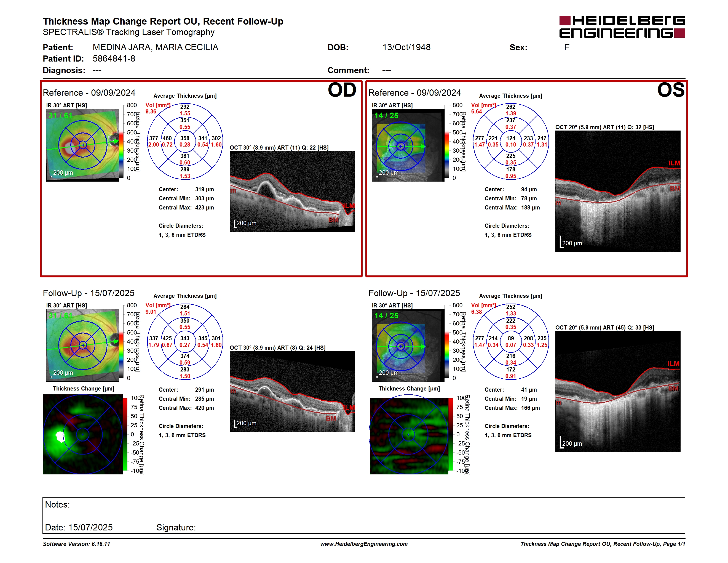
Task: Click the OS follow-up OCT B-scan image
Action: coord(618,392)
